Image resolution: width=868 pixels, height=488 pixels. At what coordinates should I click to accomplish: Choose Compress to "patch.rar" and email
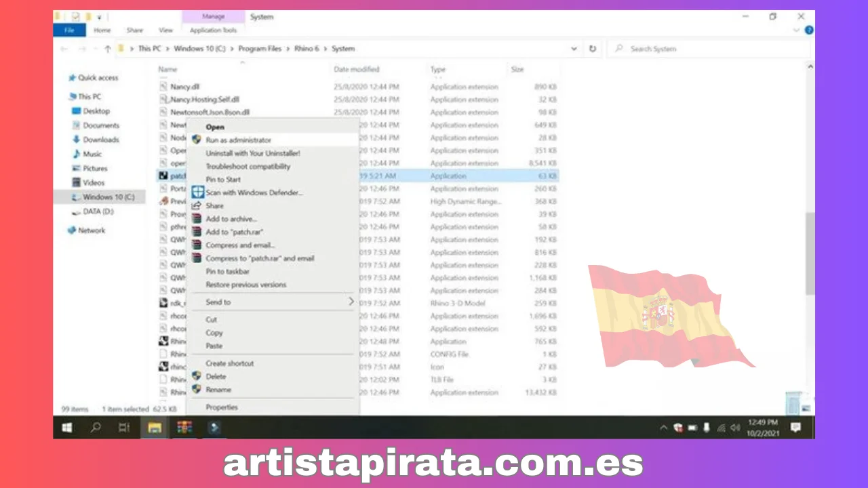pyautogui.click(x=260, y=258)
